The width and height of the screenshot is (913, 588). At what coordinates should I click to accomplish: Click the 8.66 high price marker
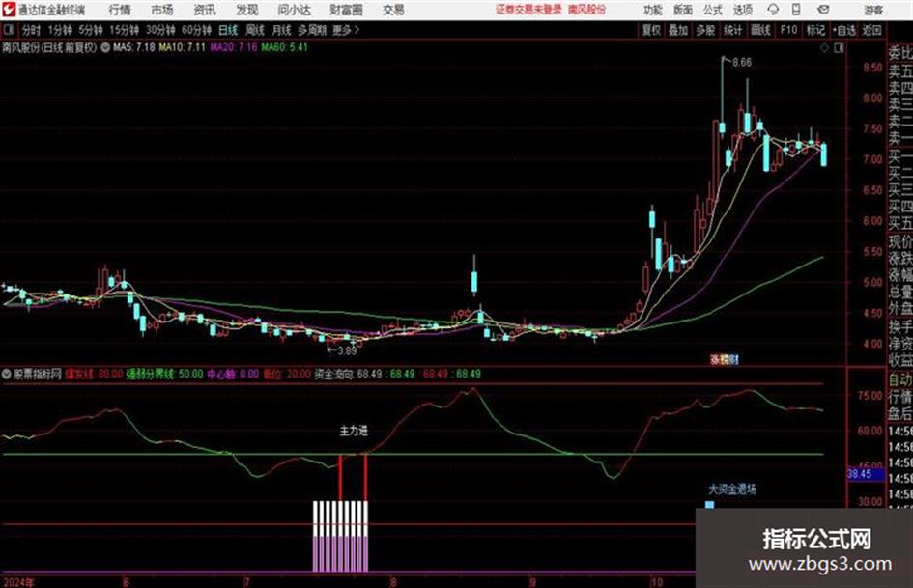click(742, 63)
